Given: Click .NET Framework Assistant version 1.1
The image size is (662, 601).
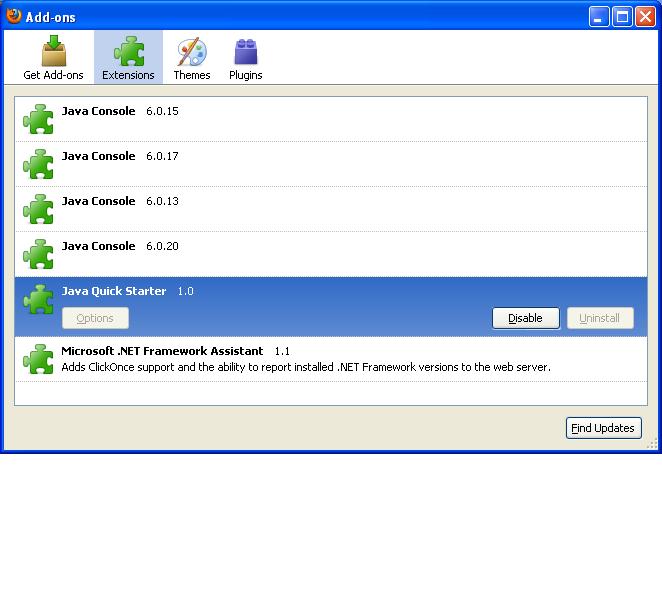Looking at the screenshot, I should pos(282,351).
